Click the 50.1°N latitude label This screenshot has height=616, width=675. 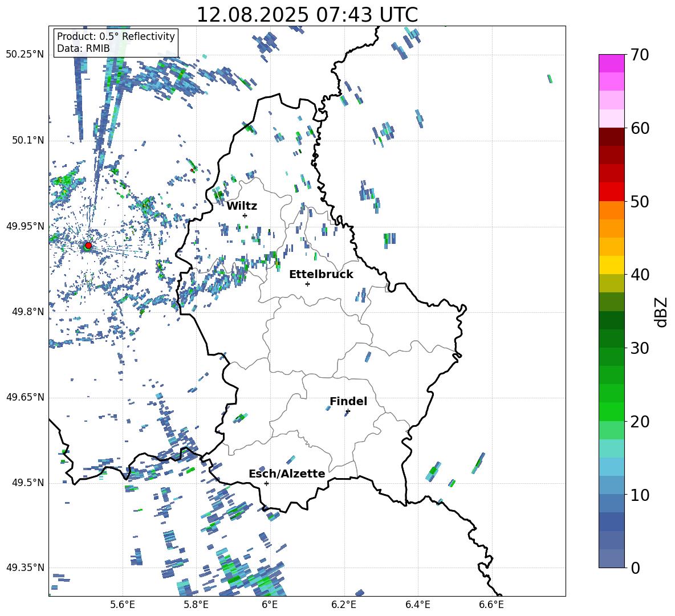point(27,140)
